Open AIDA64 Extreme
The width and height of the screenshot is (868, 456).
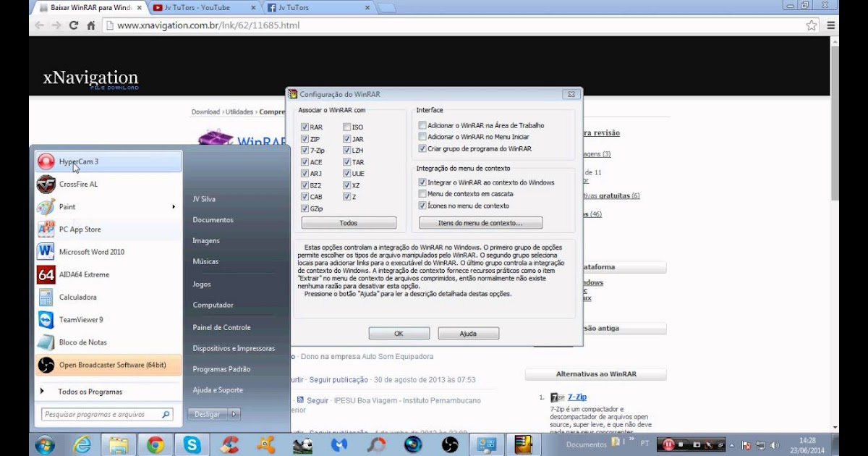[x=109, y=274]
